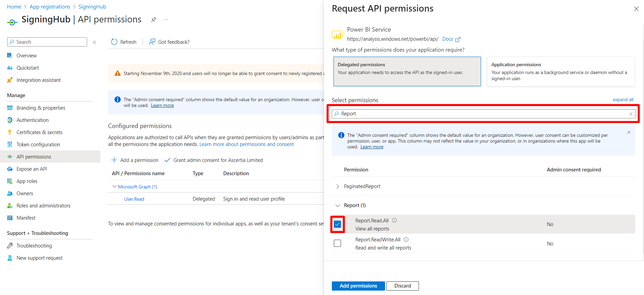644x295 pixels.
Task: Check the Report.ReadWrite.All permission checkbox
Action: (337, 243)
